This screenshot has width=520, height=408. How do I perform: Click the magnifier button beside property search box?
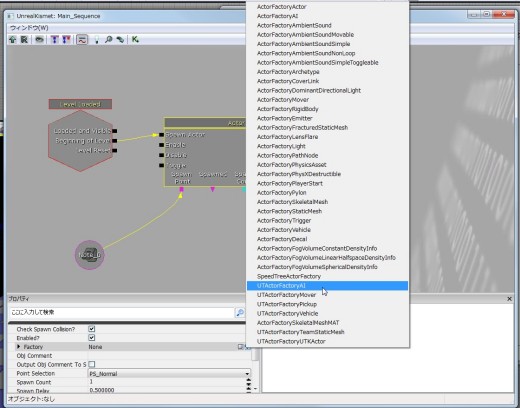coord(240,312)
